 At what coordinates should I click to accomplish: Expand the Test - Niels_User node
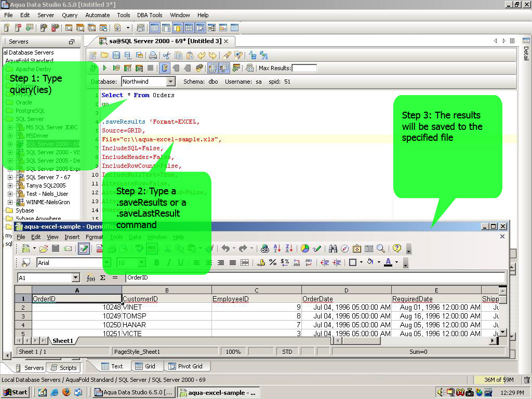click(10, 194)
